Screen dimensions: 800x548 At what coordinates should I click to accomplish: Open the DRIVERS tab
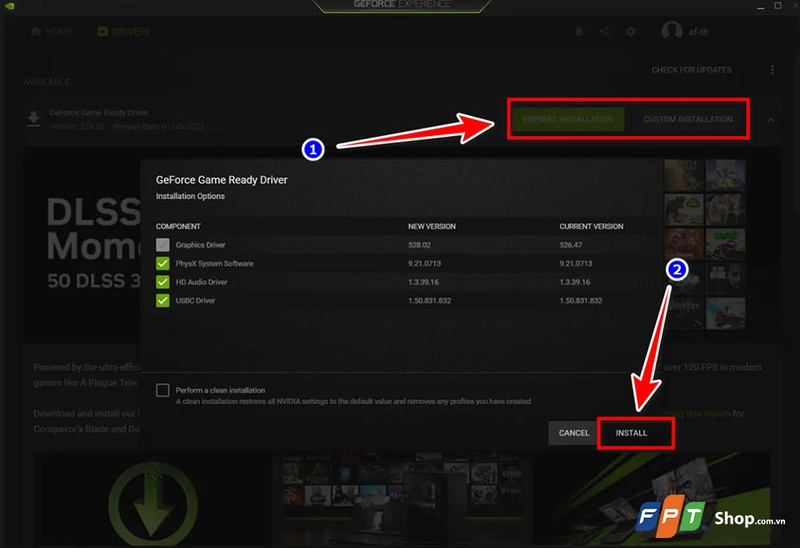[124, 32]
